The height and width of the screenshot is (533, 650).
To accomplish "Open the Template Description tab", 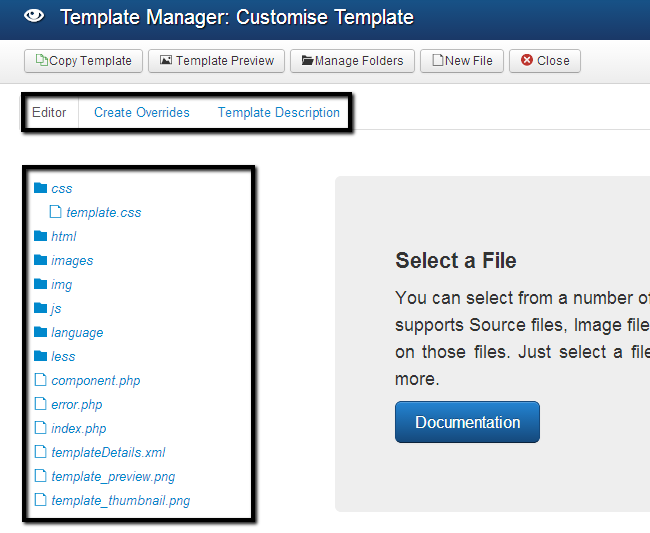I will coord(279,113).
